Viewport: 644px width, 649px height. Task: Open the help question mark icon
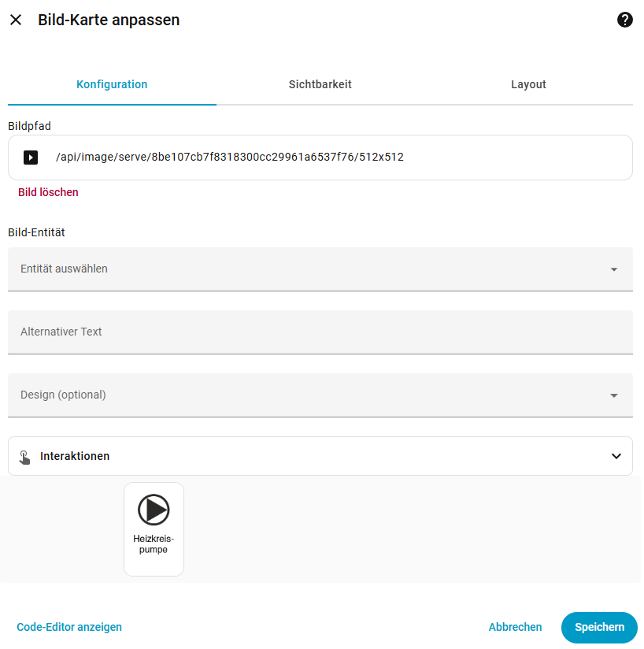click(625, 20)
